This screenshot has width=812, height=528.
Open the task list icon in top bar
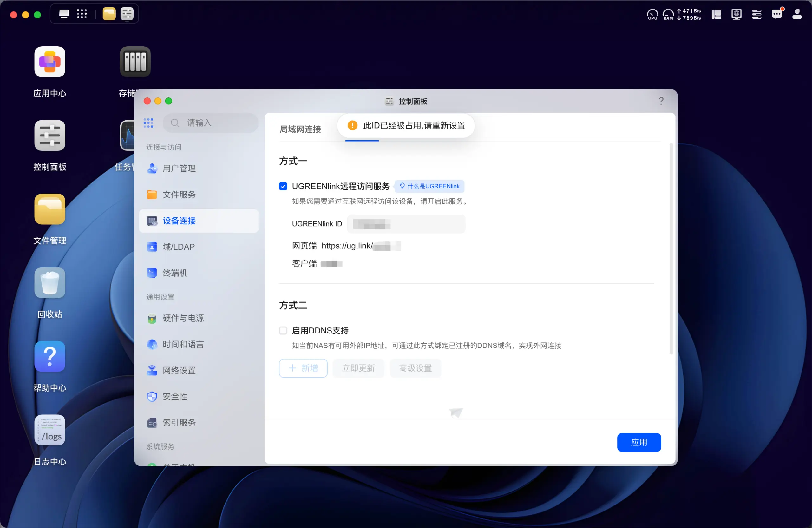[756, 14]
